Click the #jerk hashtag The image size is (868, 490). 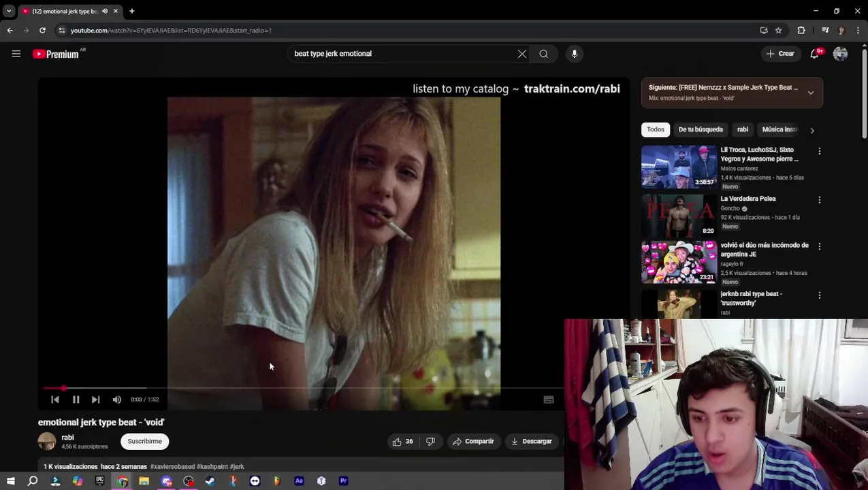coord(237,467)
